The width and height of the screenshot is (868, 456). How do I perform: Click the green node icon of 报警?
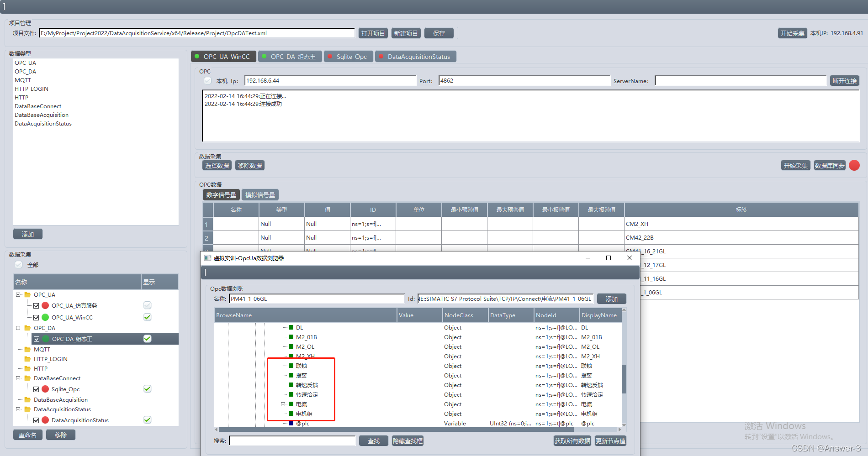pyautogui.click(x=291, y=375)
